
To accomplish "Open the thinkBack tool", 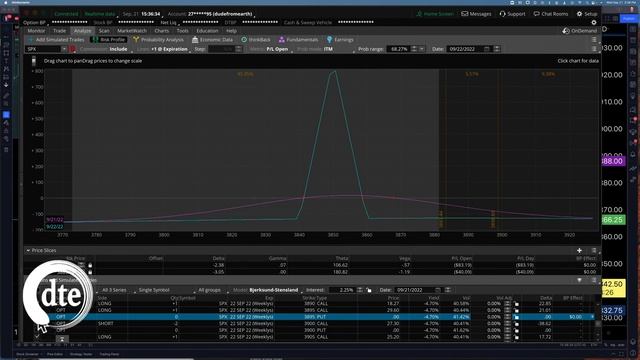I will (256, 40).
